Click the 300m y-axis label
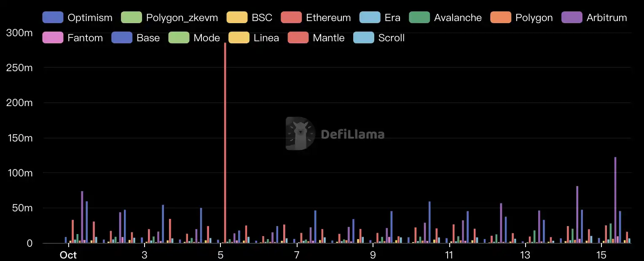 pos(17,33)
